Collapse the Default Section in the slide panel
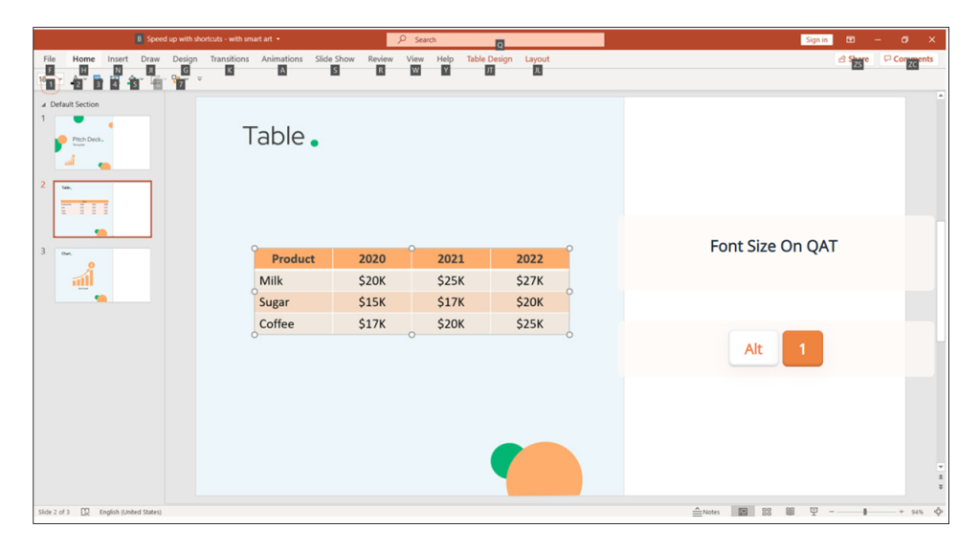The image size is (980, 551). (44, 104)
